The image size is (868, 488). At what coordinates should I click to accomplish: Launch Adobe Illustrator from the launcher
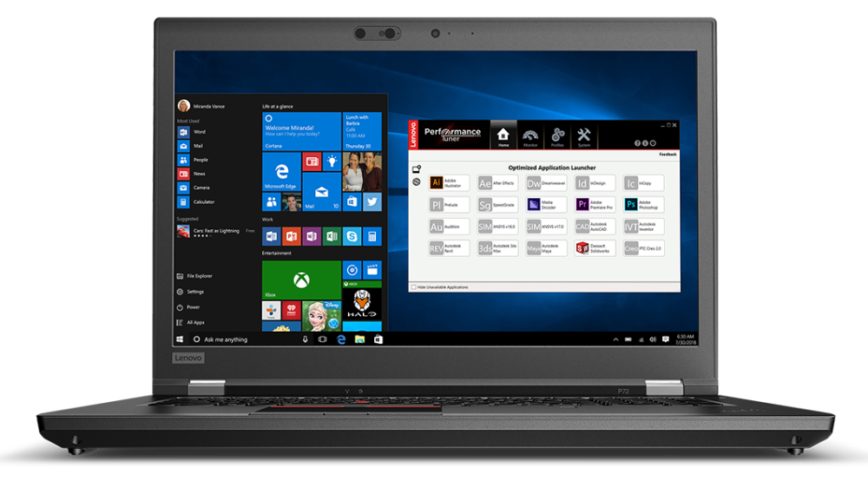point(449,183)
